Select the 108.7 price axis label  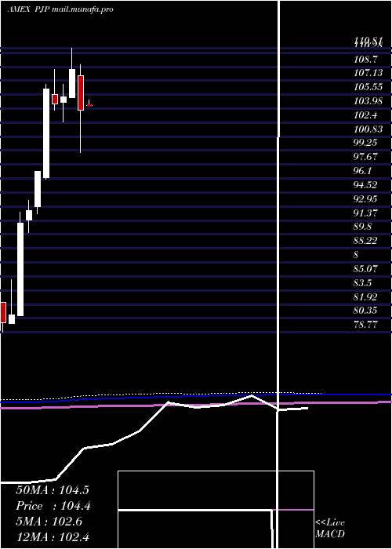(365, 59)
